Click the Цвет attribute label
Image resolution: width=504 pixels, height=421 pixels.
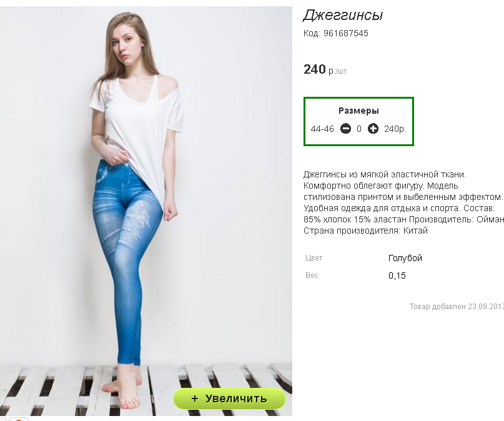coord(314,258)
